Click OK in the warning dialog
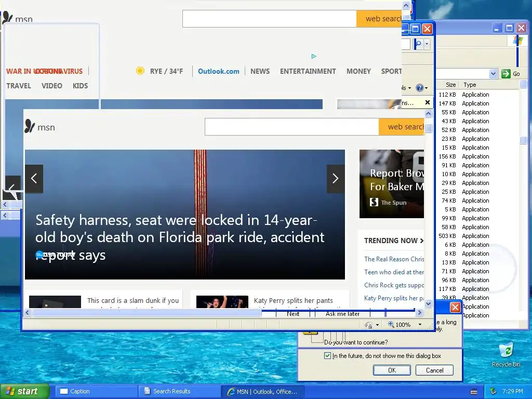 point(392,370)
